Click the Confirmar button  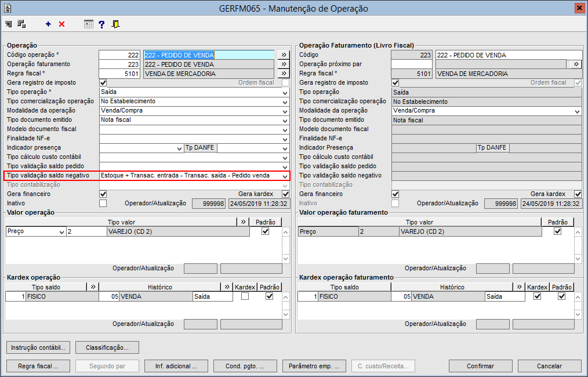pos(480,366)
